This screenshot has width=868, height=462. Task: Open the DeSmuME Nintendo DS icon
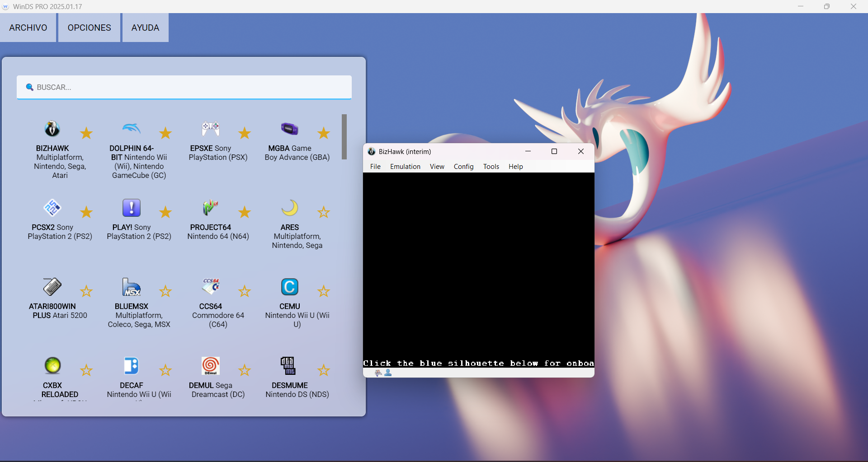tap(288, 366)
